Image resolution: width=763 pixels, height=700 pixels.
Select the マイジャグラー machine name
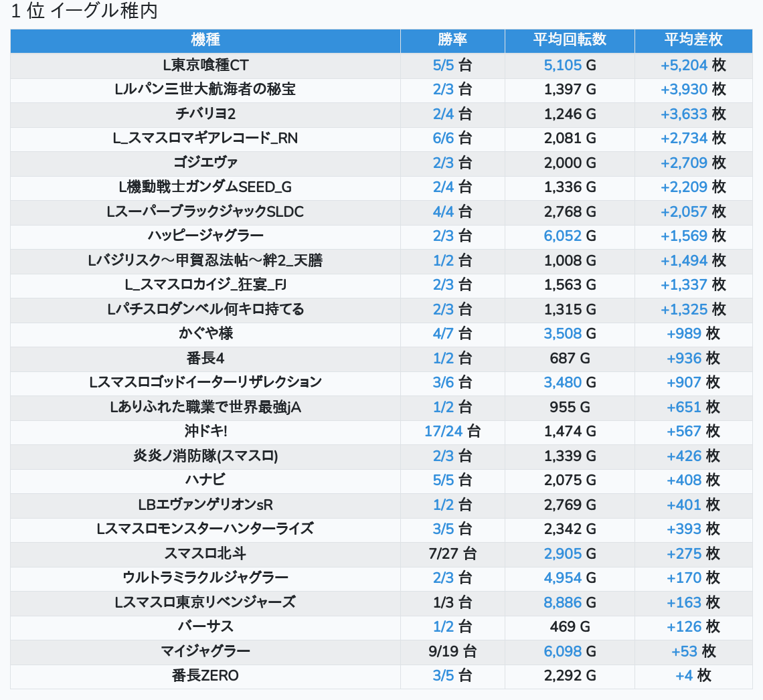tap(205, 651)
